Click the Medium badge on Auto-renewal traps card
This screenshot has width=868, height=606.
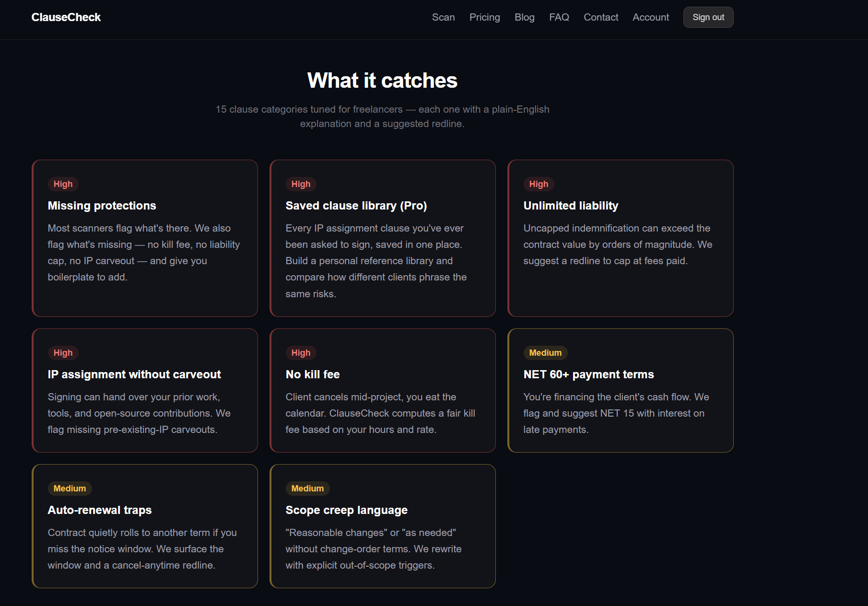pyautogui.click(x=70, y=488)
